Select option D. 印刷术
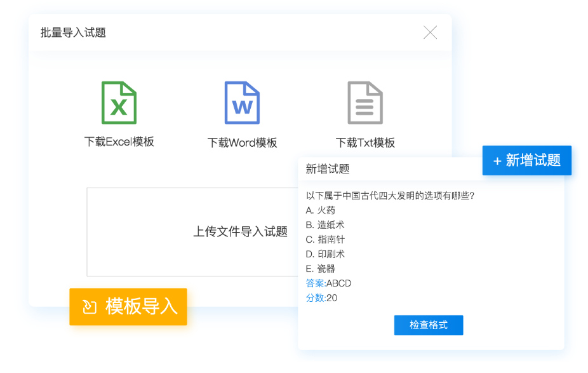 [x=324, y=254]
